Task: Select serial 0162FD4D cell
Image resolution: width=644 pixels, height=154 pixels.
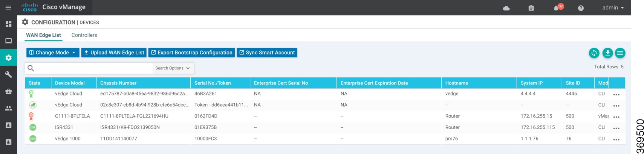Action: (x=206, y=116)
